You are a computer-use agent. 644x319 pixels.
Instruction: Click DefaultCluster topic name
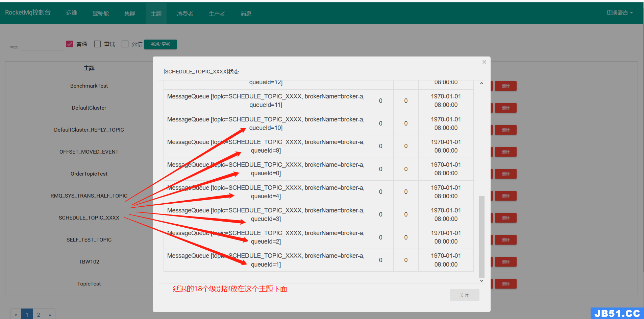click(89, 108)
